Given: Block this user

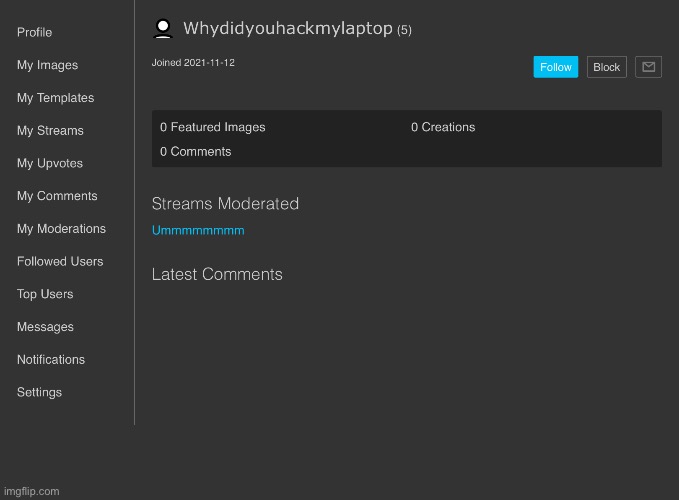Looking at the screenshot, I should 606,67.
